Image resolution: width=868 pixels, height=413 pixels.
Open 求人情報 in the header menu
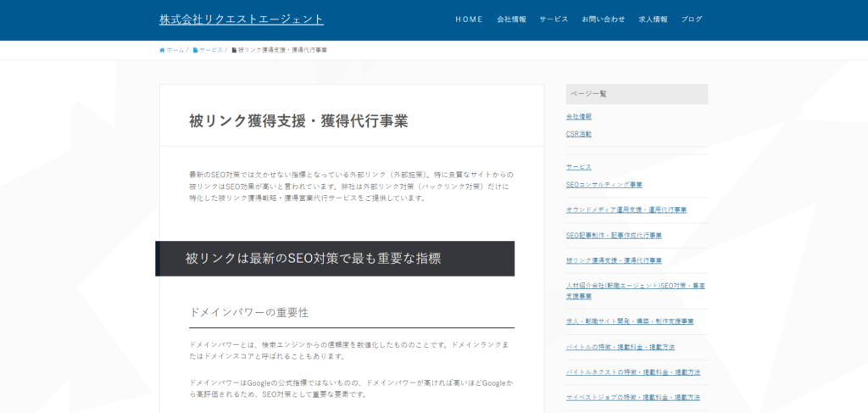click(653, 20)
